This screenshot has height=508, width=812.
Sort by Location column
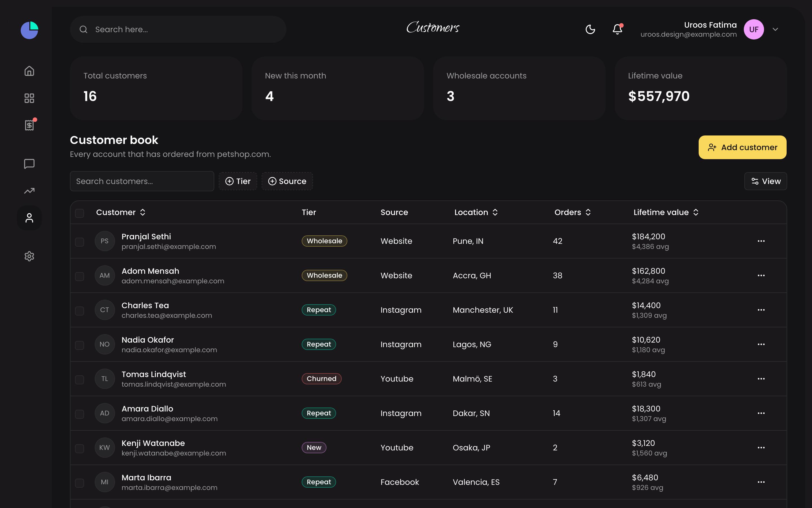click(x=476, y=212)
